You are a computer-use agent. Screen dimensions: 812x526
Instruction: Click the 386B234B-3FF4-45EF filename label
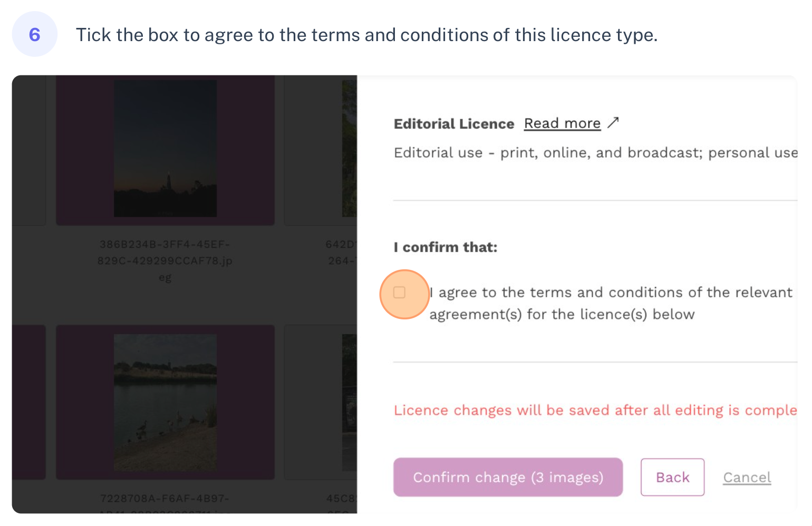[x=165, y=260]
